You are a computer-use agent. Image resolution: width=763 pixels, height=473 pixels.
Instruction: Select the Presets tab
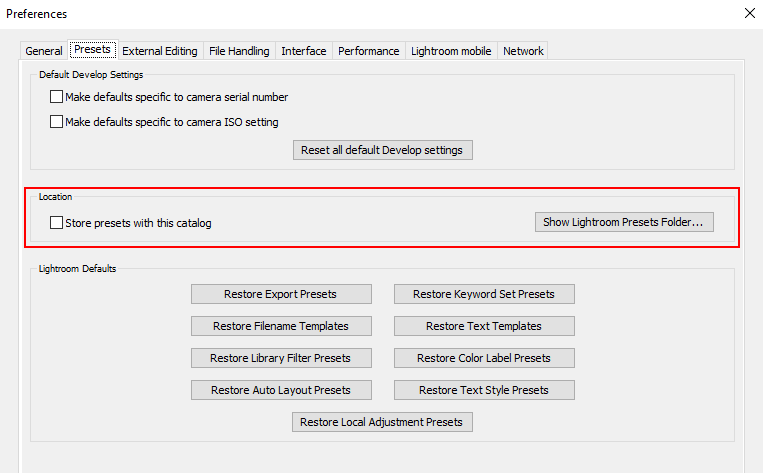pyautogui.click(x=92, y=50)
